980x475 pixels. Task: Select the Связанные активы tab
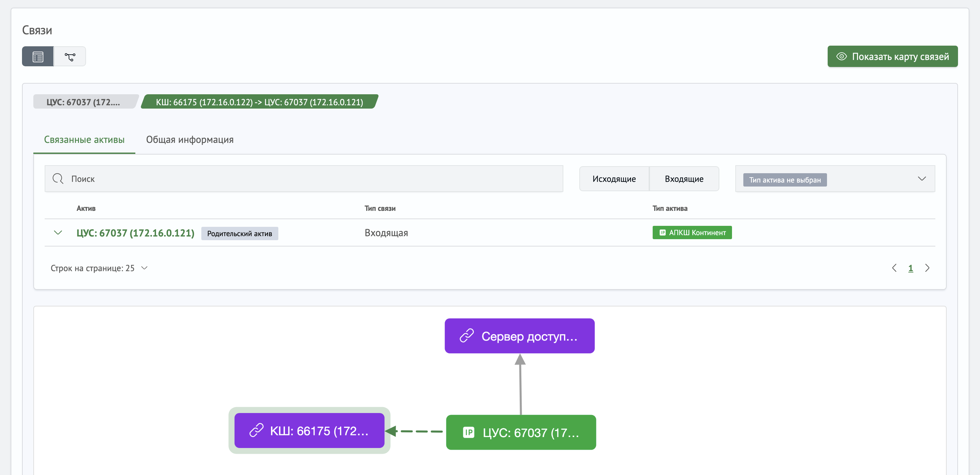[84, 140]
